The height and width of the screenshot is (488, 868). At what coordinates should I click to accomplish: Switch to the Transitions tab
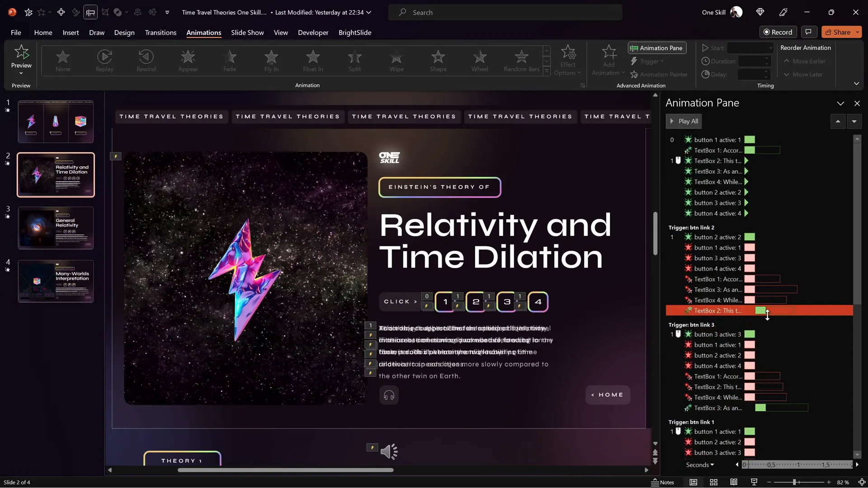coord(160,33)
